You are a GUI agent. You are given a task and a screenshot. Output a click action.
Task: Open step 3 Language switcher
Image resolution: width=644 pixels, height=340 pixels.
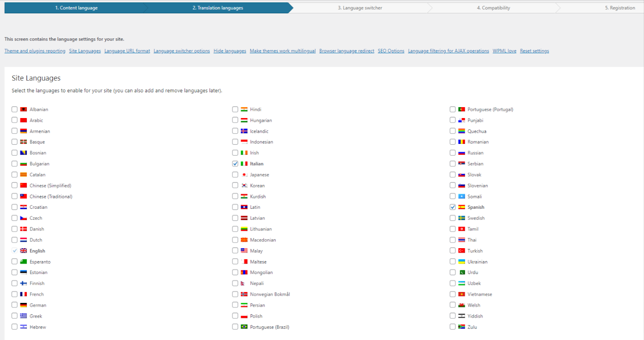(360, 8)
